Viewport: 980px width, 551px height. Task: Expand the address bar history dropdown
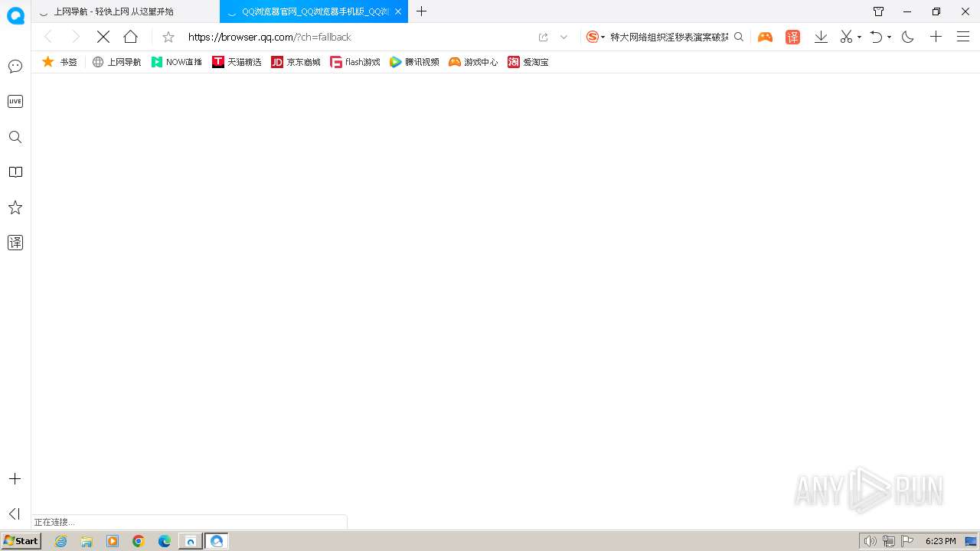(564, 37)
